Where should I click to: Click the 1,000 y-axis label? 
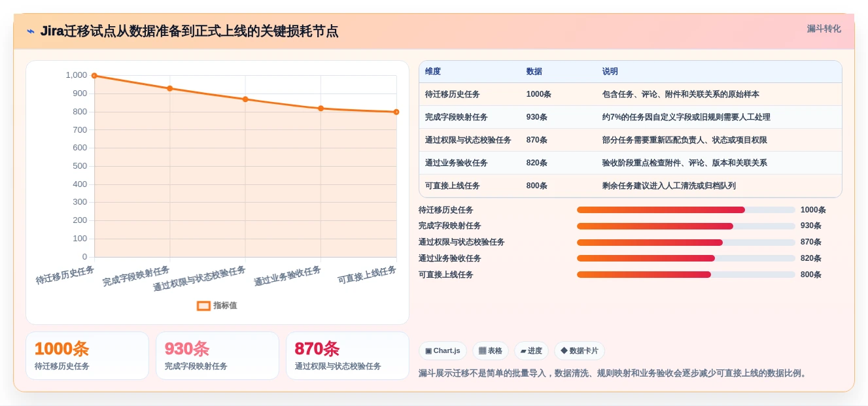point(77,75)
